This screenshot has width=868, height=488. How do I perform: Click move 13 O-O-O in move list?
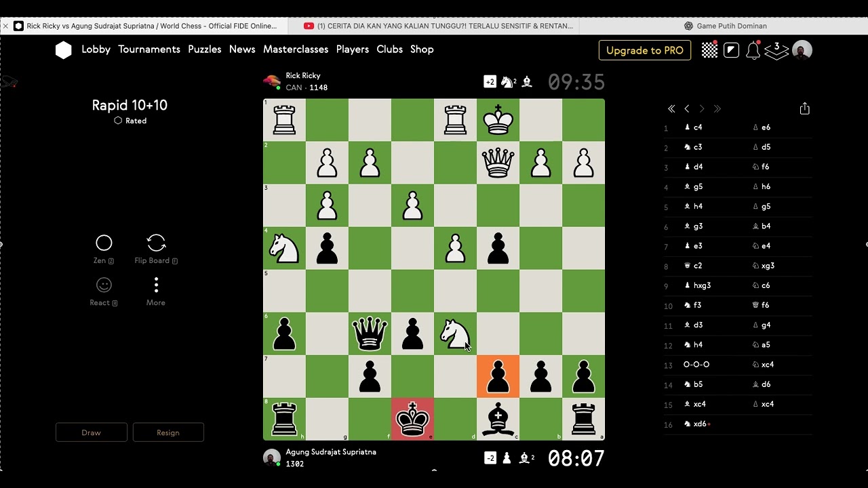point(696,365)
